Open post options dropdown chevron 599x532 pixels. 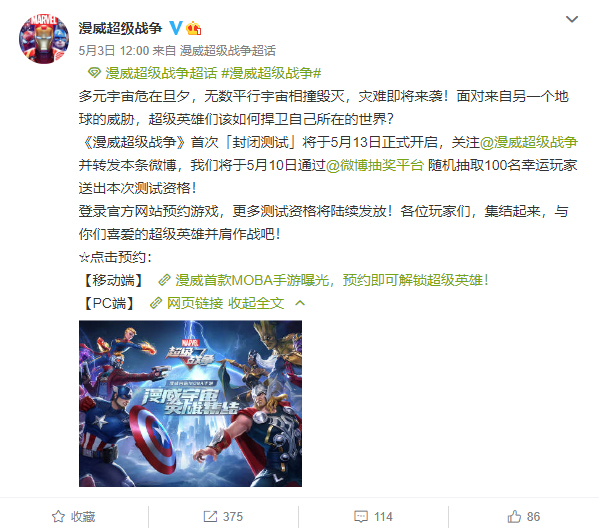(x=571, y=19)
